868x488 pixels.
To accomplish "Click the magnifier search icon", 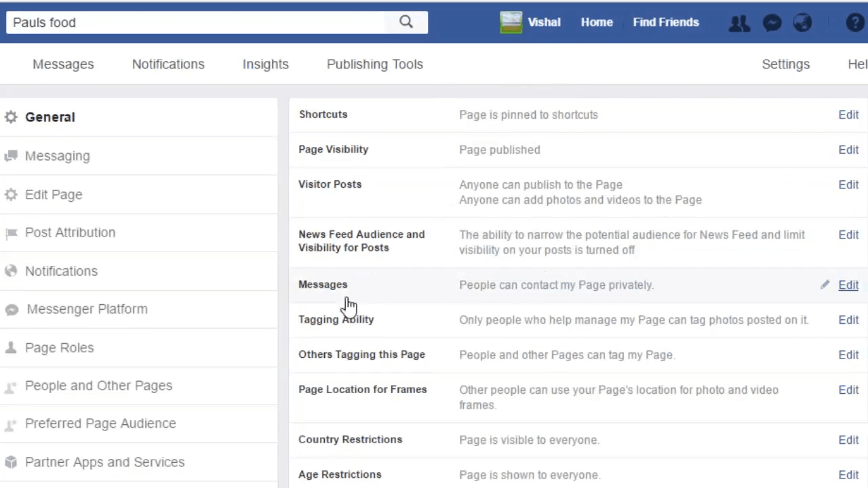I will pos(406,22).
